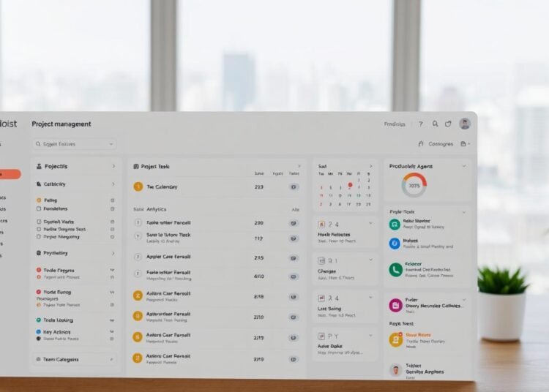Click the Poyrtletiry section icon
Viewport: 549px width, 392px height.
pyautogui.click(x=39, y=253)
